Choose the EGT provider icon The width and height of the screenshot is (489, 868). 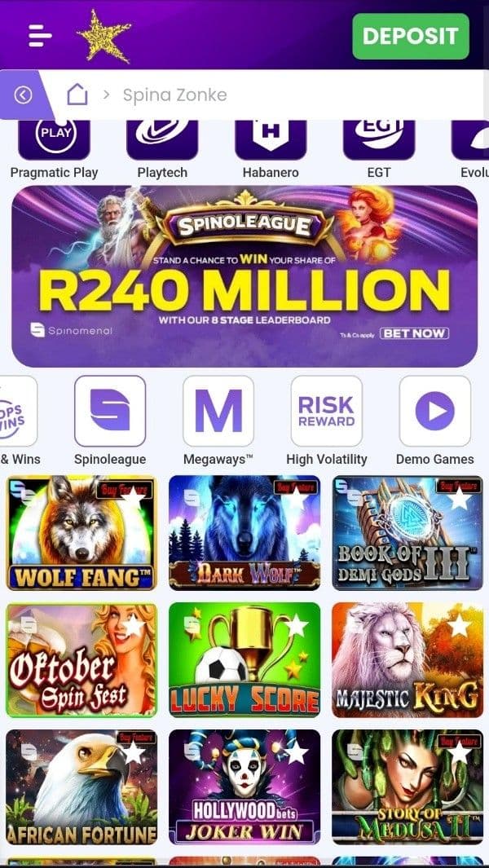point(379,139)
